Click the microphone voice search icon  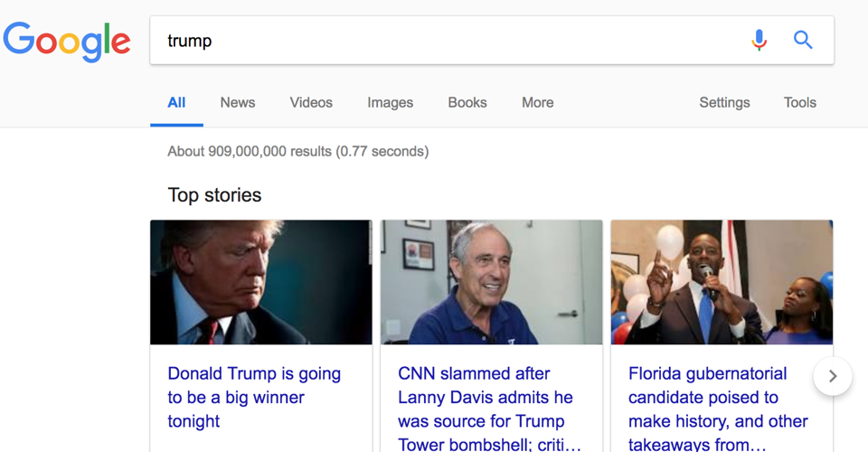click(759, 40)
